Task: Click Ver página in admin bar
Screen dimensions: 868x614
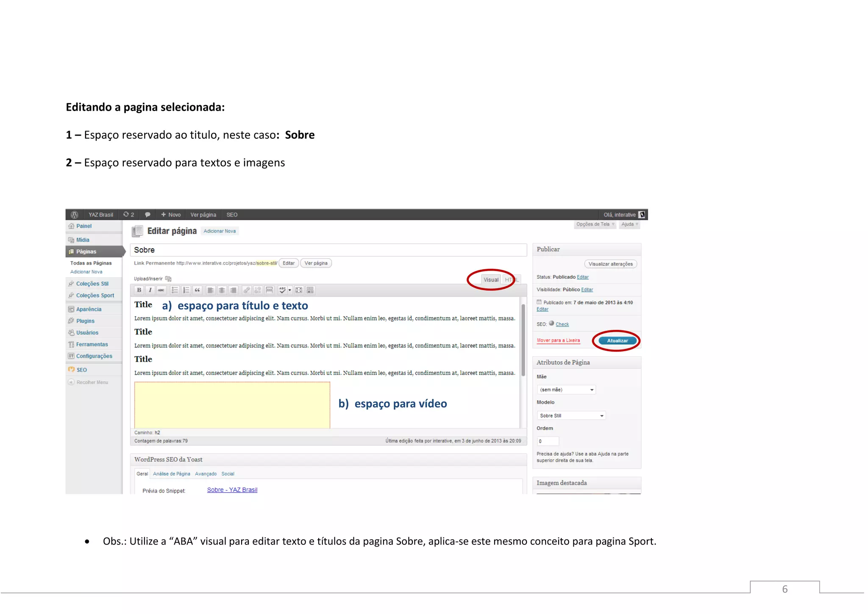Action: pos(203,215)
